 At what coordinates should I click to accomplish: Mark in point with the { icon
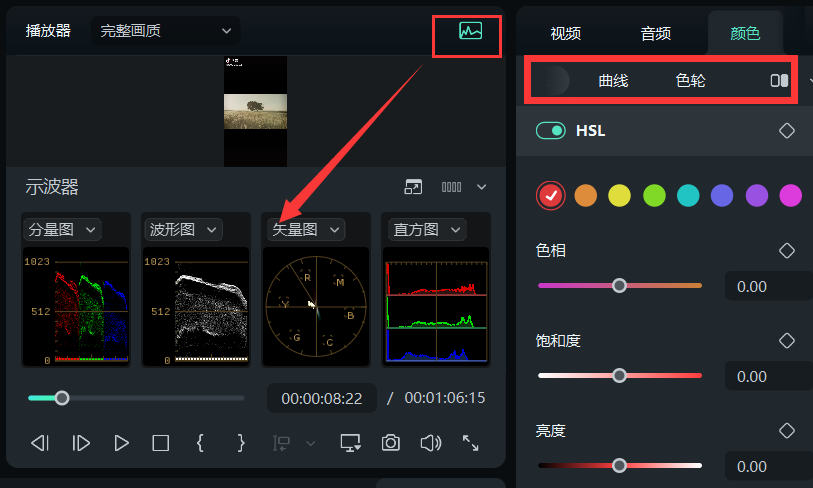(200, 443)
